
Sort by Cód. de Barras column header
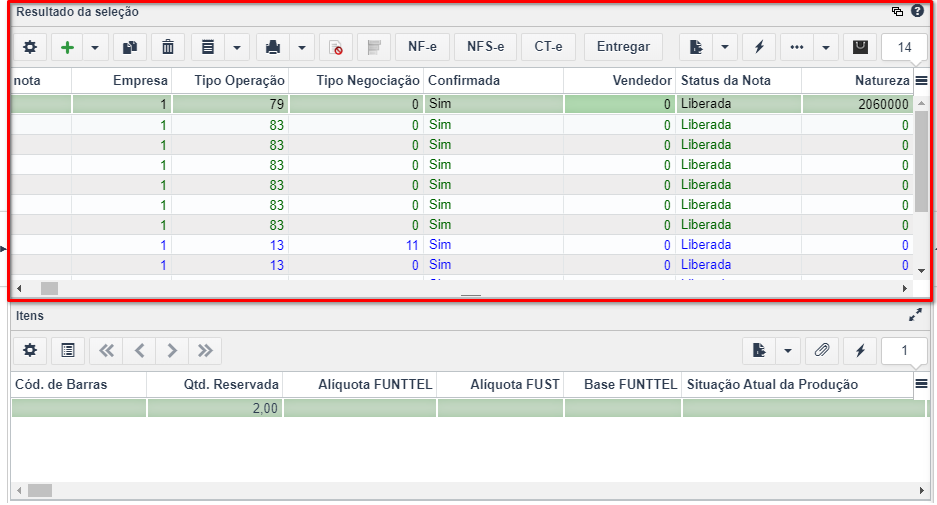tap(79, 384)
